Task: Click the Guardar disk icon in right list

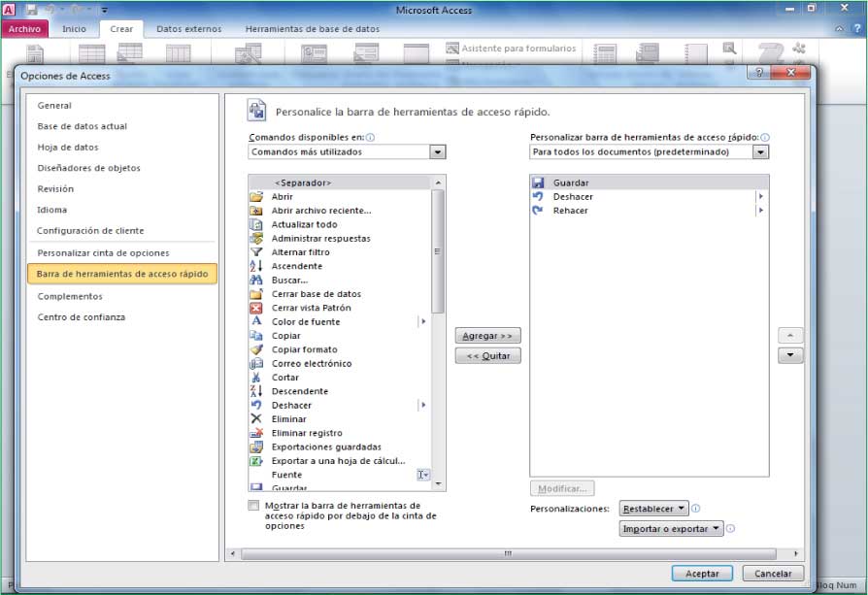Action: point(538,182)
